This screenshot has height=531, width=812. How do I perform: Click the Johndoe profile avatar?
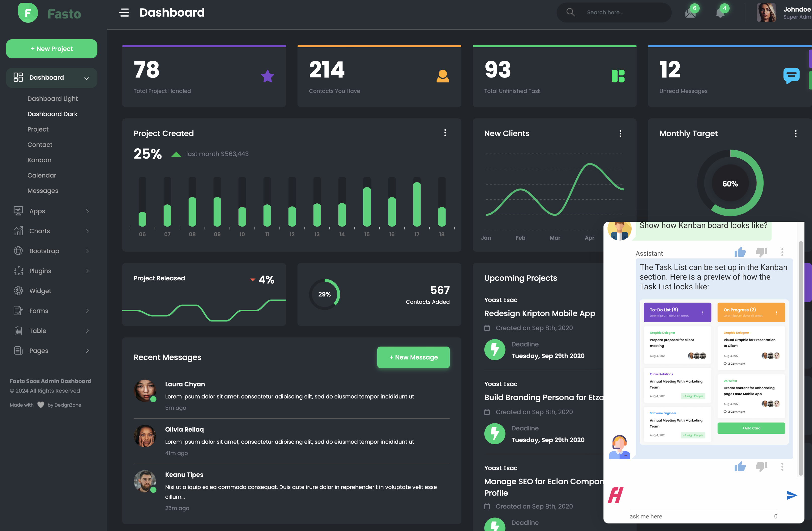[x=766, y=13]
